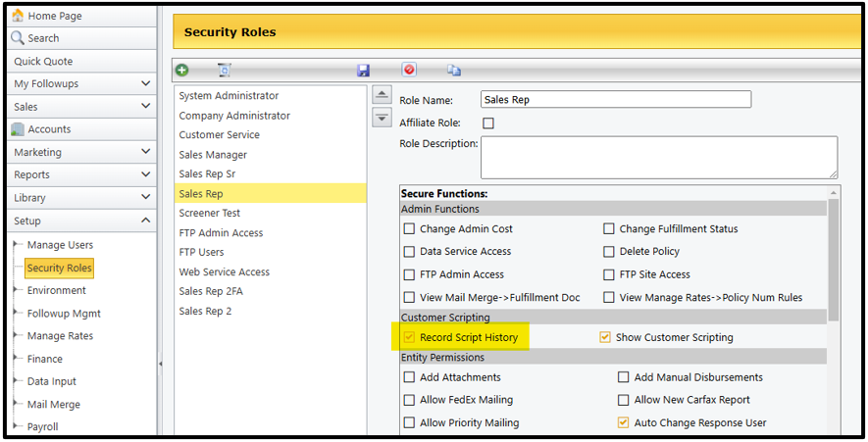Select Company Administrator role

270,116
